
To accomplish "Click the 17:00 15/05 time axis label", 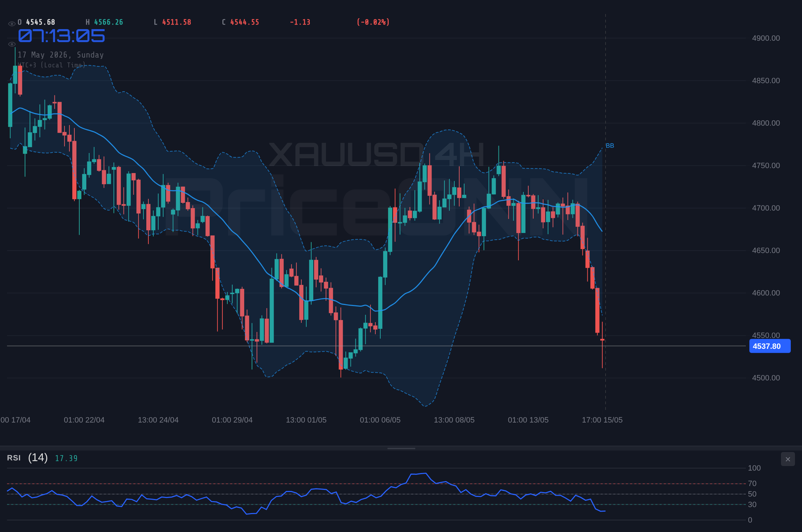I will [602, 420].
